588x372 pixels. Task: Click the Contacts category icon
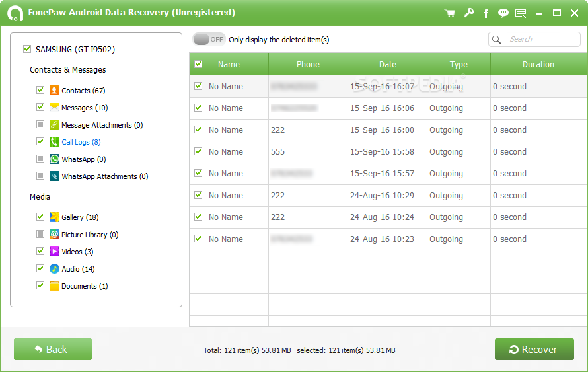(54, 91)
